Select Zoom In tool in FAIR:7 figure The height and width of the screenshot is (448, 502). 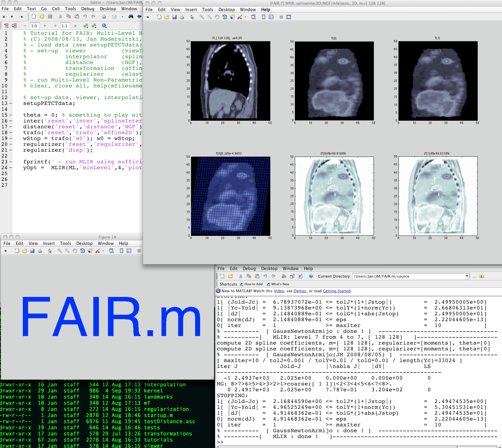click(202, 17)
